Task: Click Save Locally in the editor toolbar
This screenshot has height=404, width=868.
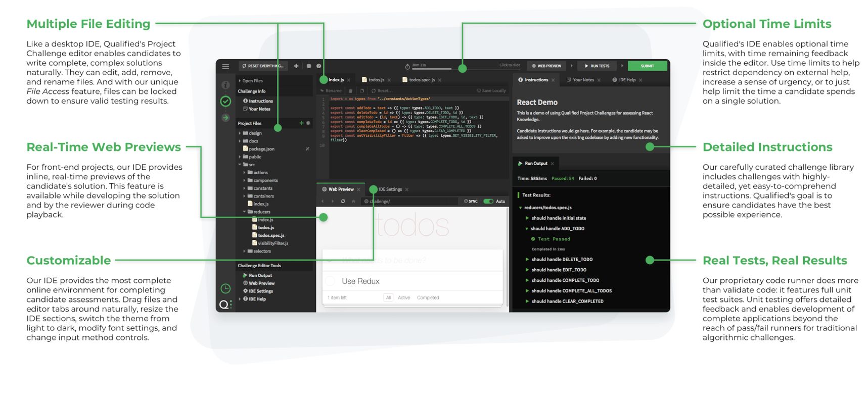Action: point(491,91)
